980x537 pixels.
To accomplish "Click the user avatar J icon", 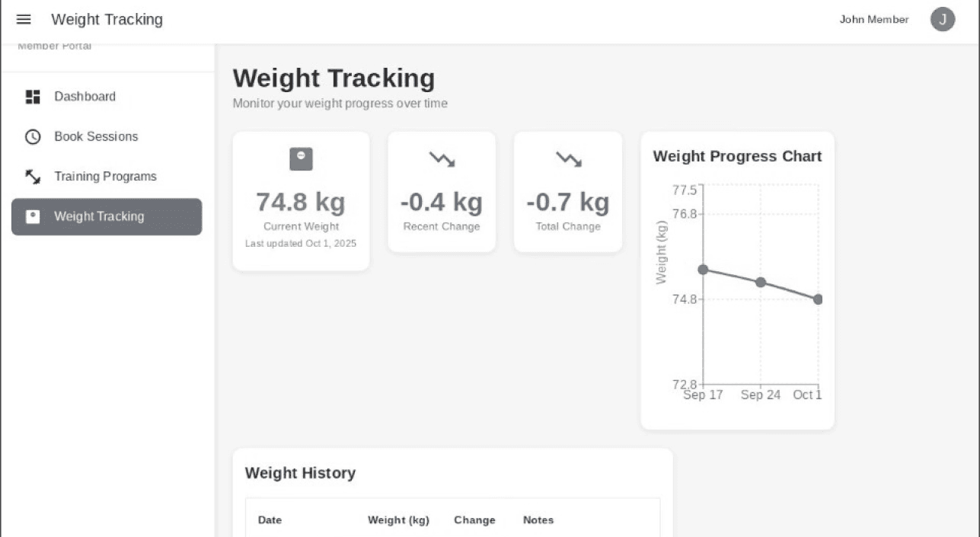I will click(x=942, y=20).
